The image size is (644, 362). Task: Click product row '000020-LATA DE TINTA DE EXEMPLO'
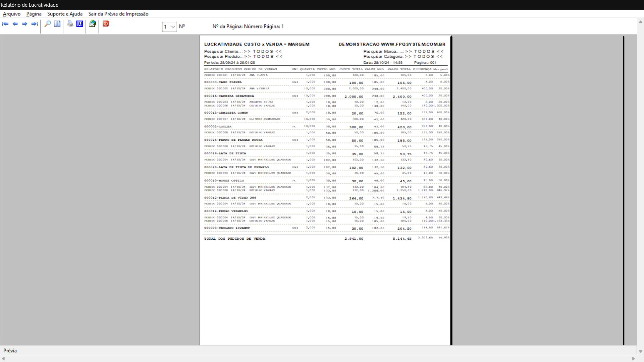pyautogui.click(x=327, y=167)
